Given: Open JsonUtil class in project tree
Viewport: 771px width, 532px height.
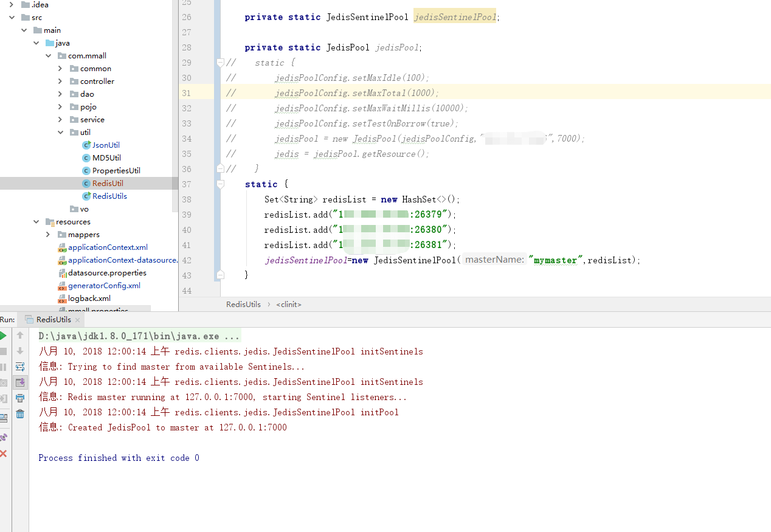Looking at the screenshot, I should coord(106,145).
